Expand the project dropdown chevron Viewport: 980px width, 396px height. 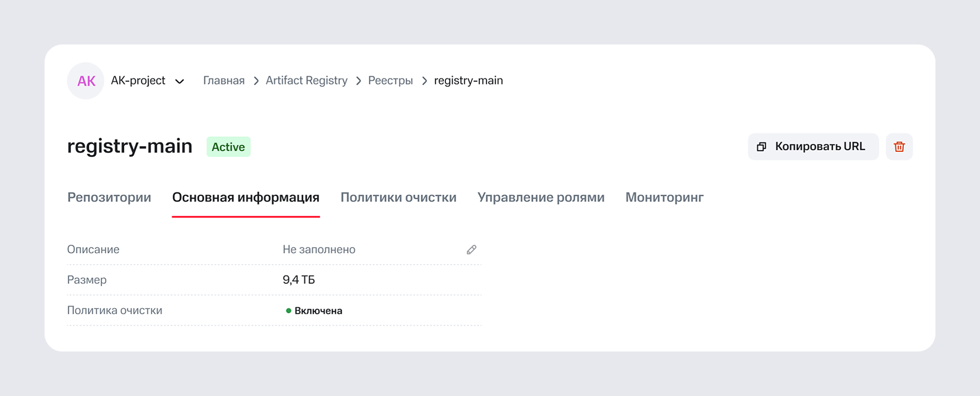coord(180,81)
